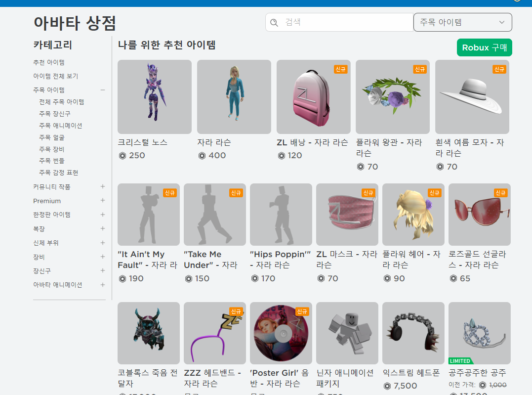This screenshot has height=395, width=532.
Task: Open the 'Poster Girl' album thumbnail
Action: (281, 333)
